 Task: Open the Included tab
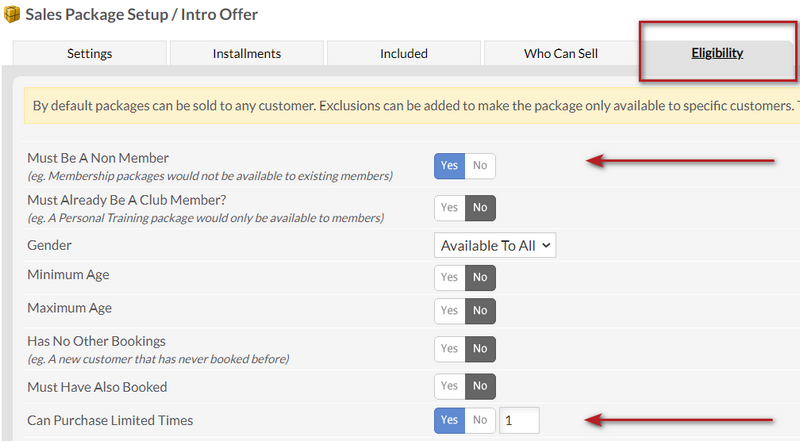tap(404, 53)
